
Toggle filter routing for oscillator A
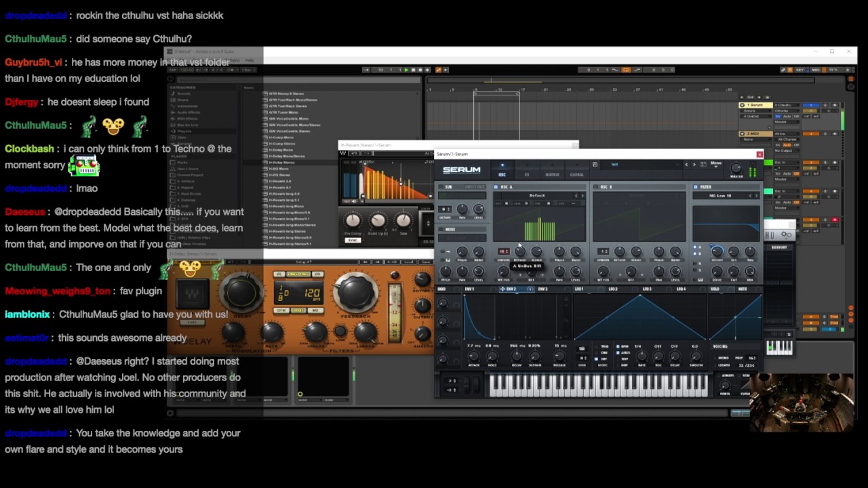coord(696,247)
